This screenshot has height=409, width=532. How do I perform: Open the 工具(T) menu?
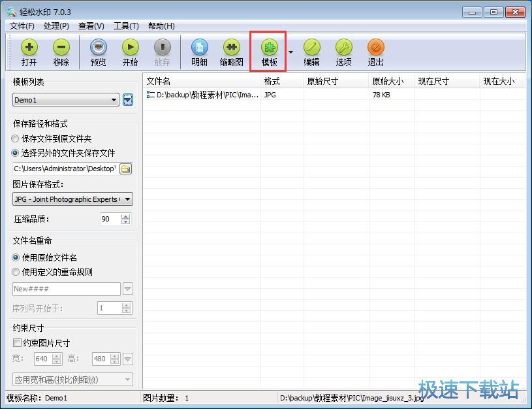tap(126, 26)
